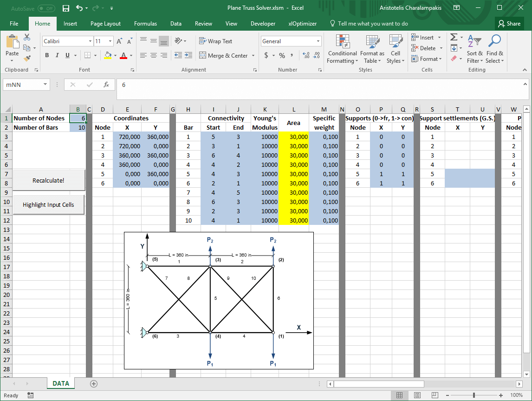Click the Highlight Input Cells button
This screenshot has height=401, width=532.
pos(48,205)
